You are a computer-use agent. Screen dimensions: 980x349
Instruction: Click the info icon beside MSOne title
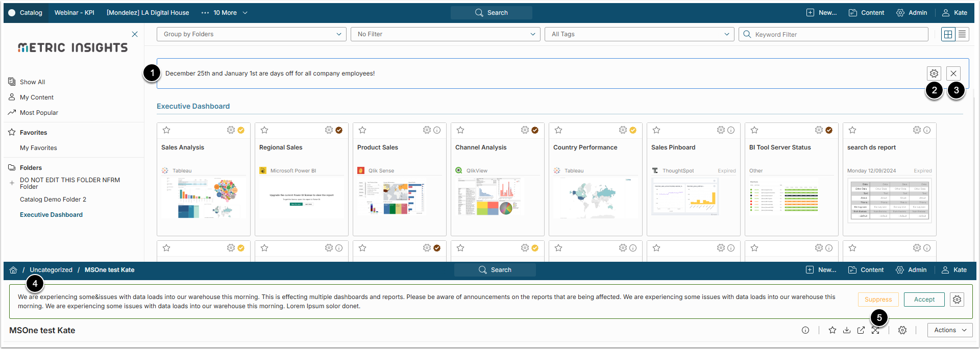805,330
